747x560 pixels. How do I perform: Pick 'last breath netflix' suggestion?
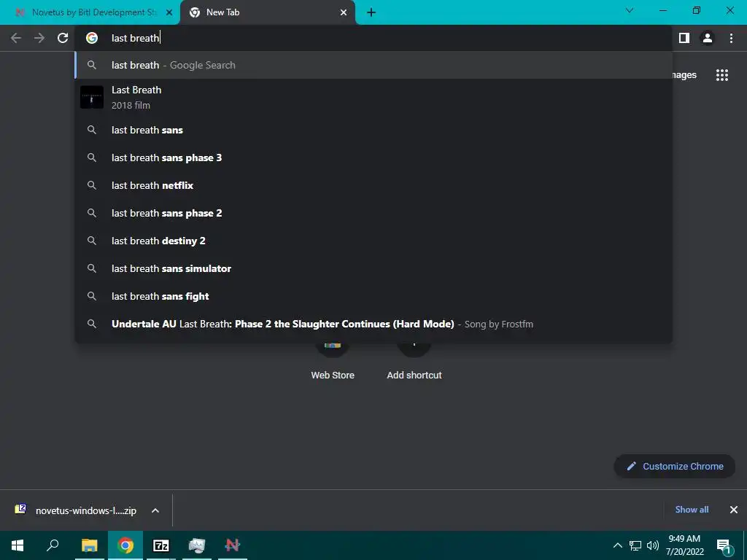(x=373, y=185)
